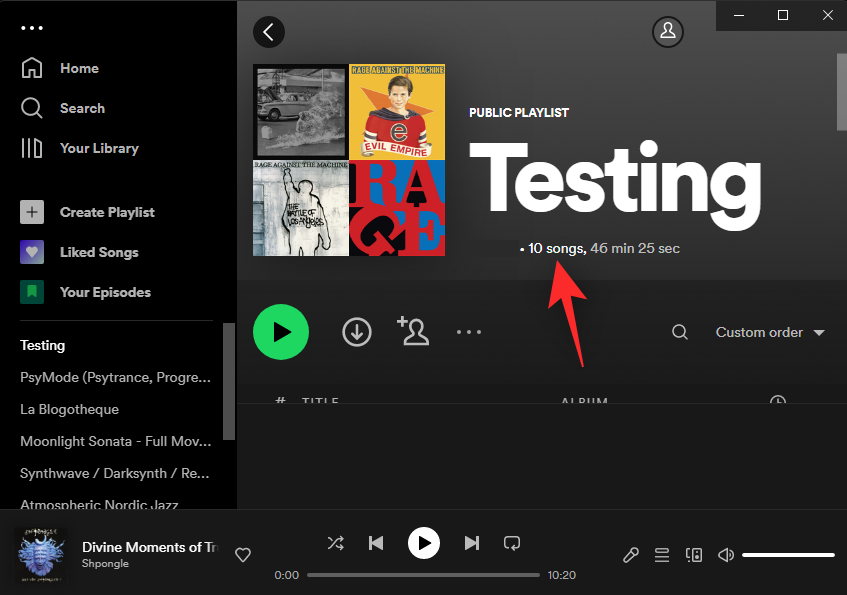Open Connect to a device panel

pos(694,555)
